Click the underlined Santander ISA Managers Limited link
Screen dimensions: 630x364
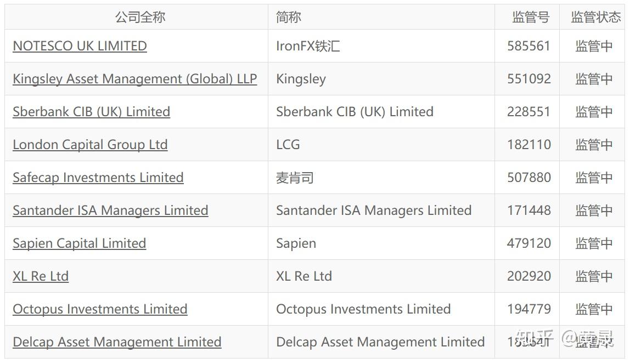[x=110, y=211]
